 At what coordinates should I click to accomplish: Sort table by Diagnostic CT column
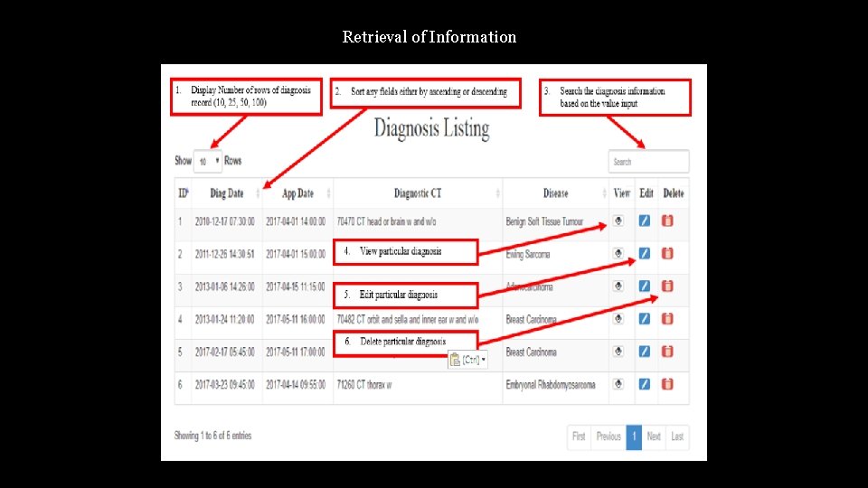click(x=418, y=193)
